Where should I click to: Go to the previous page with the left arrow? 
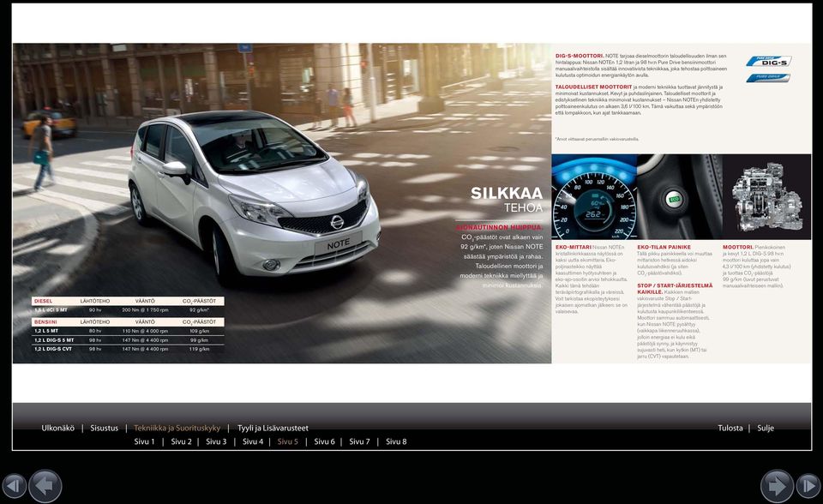pos(45,486)
